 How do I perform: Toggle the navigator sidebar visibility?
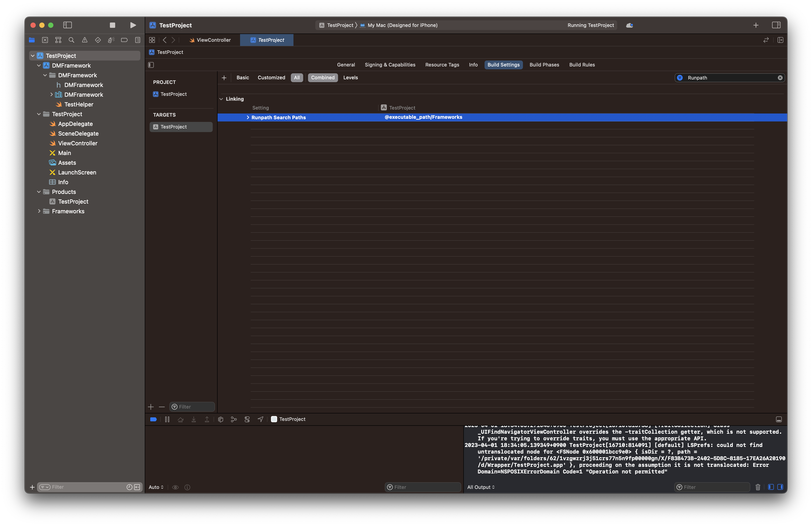(68, 25)
